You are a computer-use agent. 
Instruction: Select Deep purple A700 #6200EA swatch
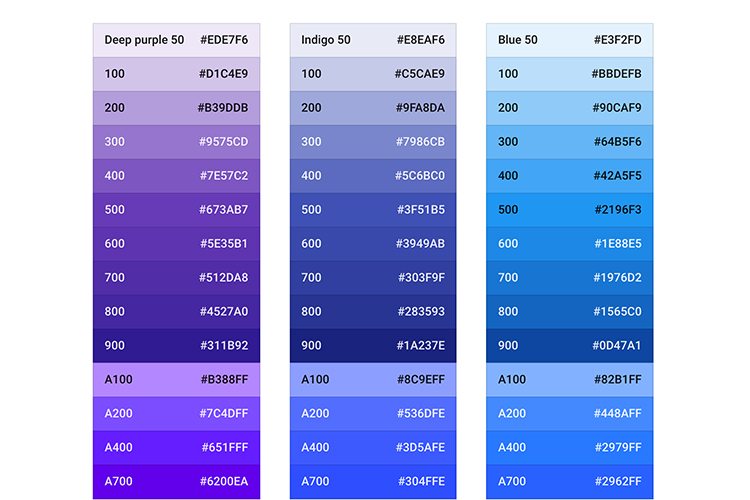(x=176, y=481)
